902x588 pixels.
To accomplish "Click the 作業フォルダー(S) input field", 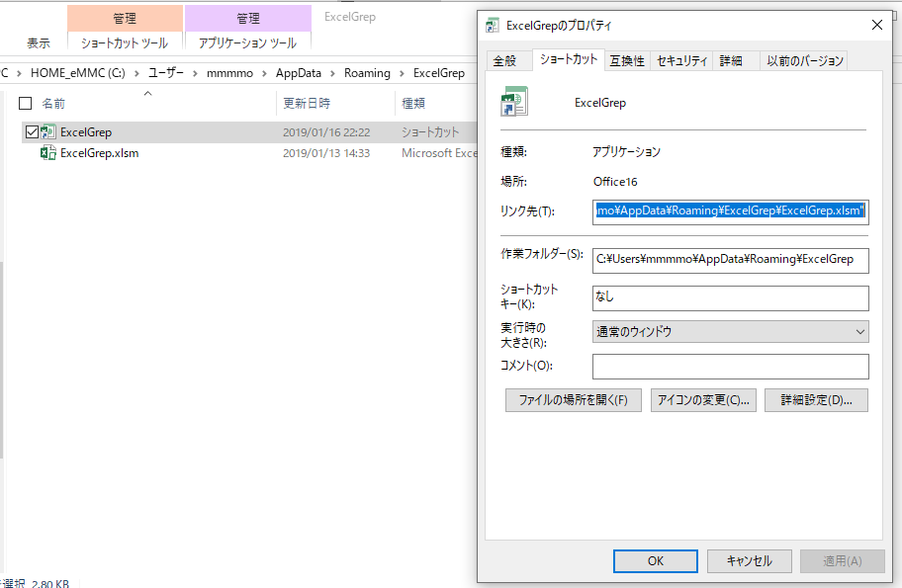I will (731, 260).
